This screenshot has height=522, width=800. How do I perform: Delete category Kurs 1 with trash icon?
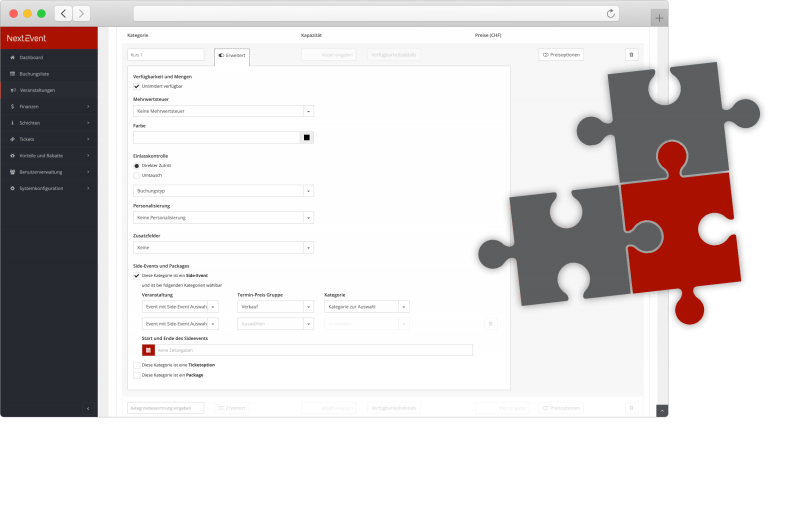631,55
